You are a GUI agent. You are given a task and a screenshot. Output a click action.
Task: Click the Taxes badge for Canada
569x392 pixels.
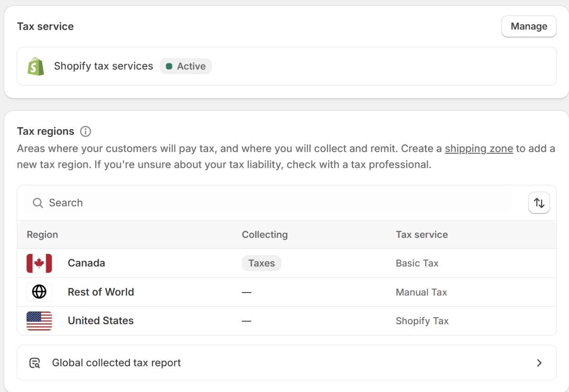(x=262, y=263)
